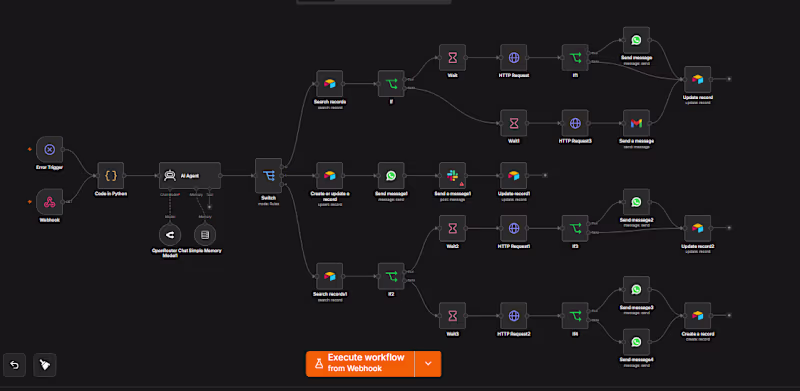
Task: Click the Send message WhatsApp node
Action: pos(636,40)
